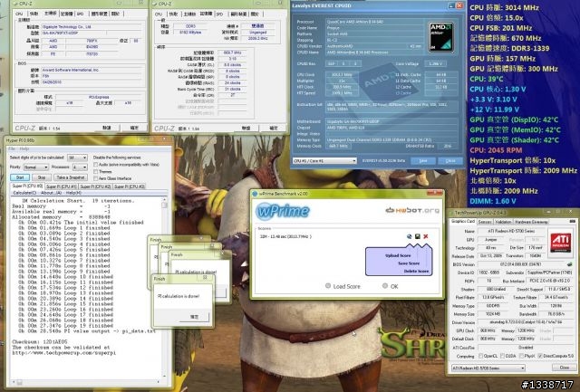Open the CPU tab in CPU-Z mainboard window

click(x=19, y=14)
